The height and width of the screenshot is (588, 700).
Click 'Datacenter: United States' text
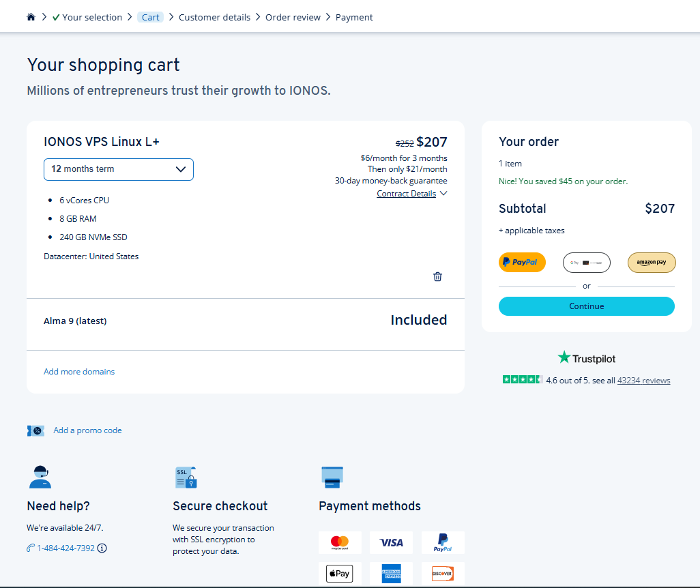click(91, 256)
